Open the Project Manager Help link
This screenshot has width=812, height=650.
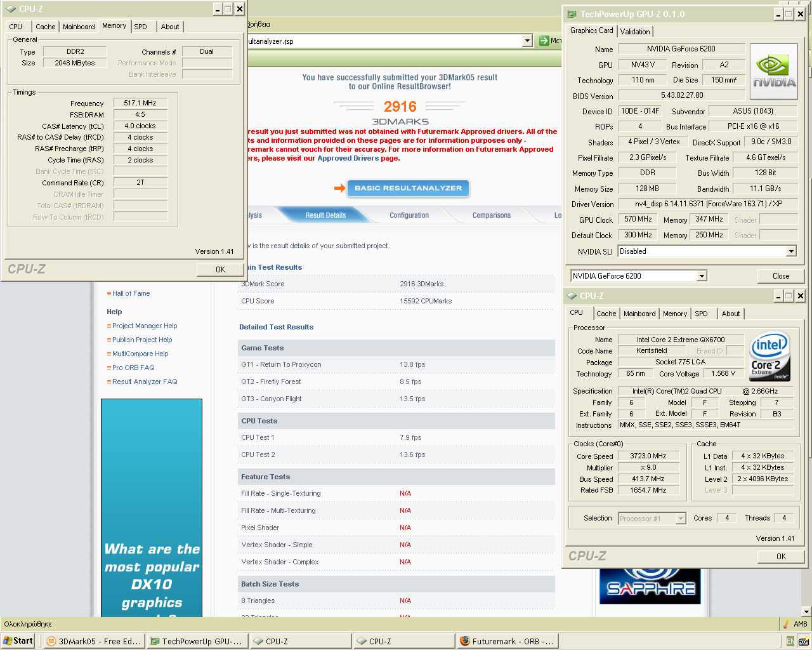[x=145, y=326]
